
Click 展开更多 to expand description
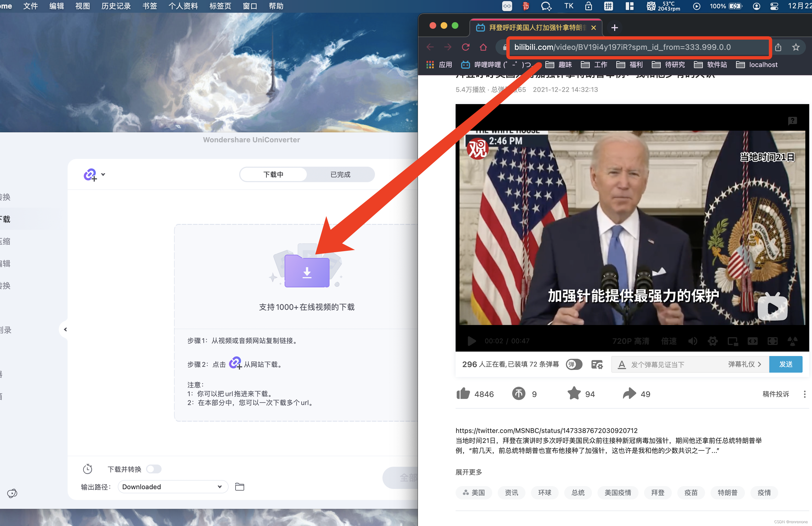468,472
